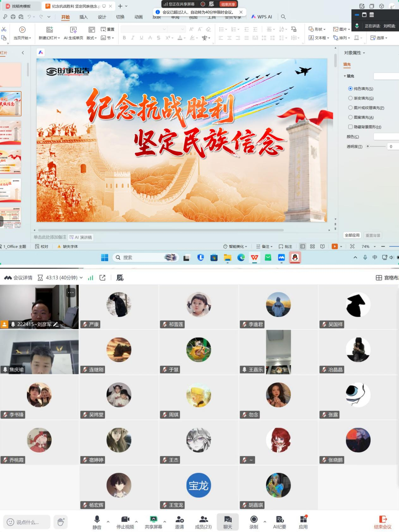399x532 pixels.
Task: Expand the meeting timer dropdown arrow
Action: pos(81,278)
